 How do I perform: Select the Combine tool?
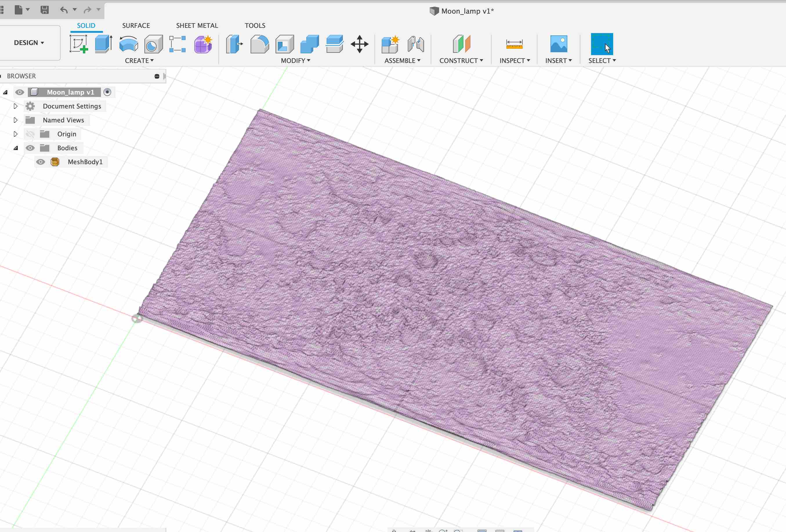coord(309,44)
